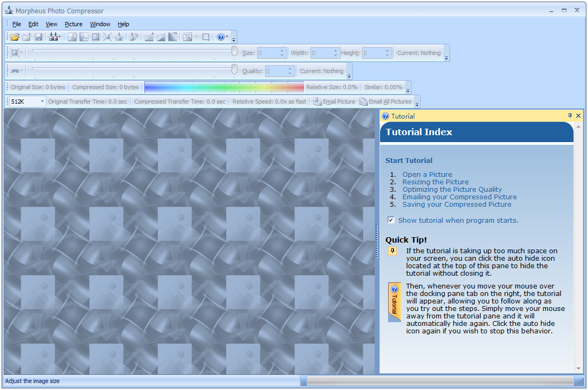Click 'Original Size: 0 bytes' text

tap(38, 87)
